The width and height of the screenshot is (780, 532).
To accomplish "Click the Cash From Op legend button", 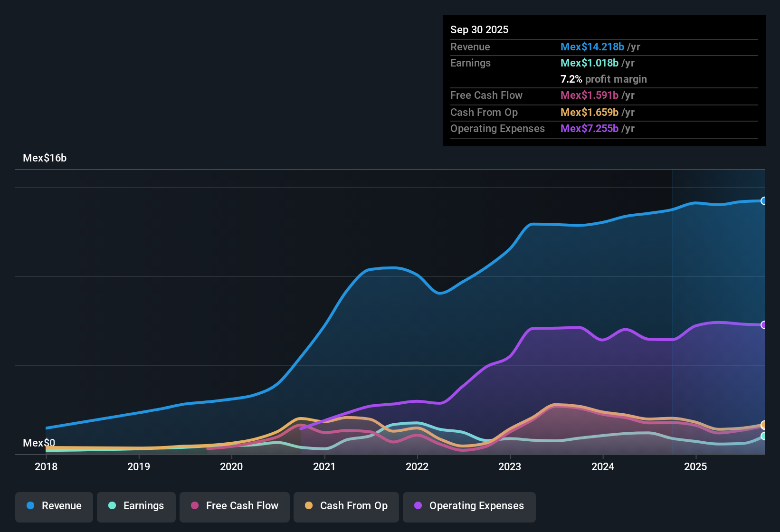I will pos(346,506).
